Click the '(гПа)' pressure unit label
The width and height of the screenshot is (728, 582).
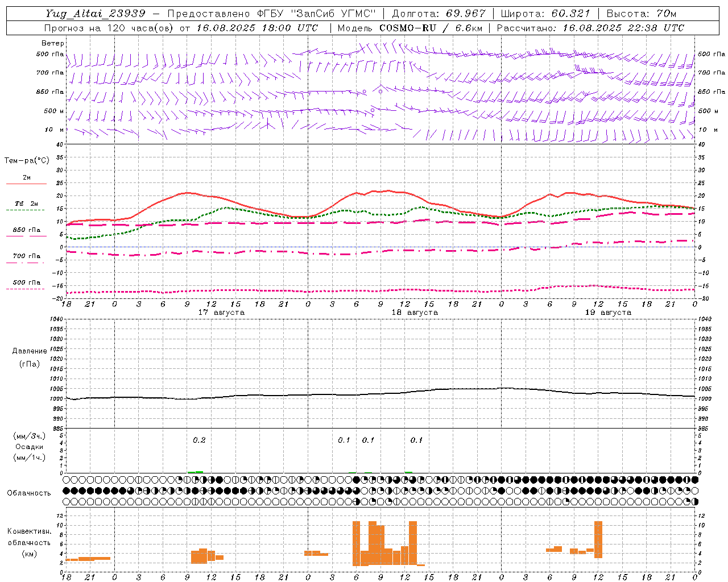coord(30,364)
